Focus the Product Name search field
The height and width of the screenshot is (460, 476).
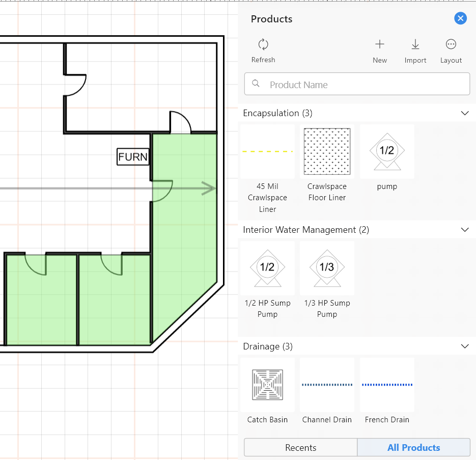pyautogui.click(x=357, y=84)
